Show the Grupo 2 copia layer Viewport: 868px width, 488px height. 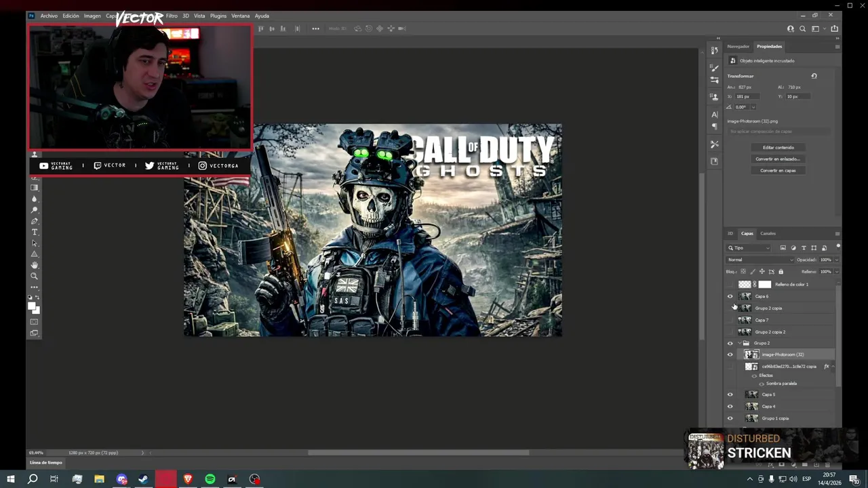(730, 308)
